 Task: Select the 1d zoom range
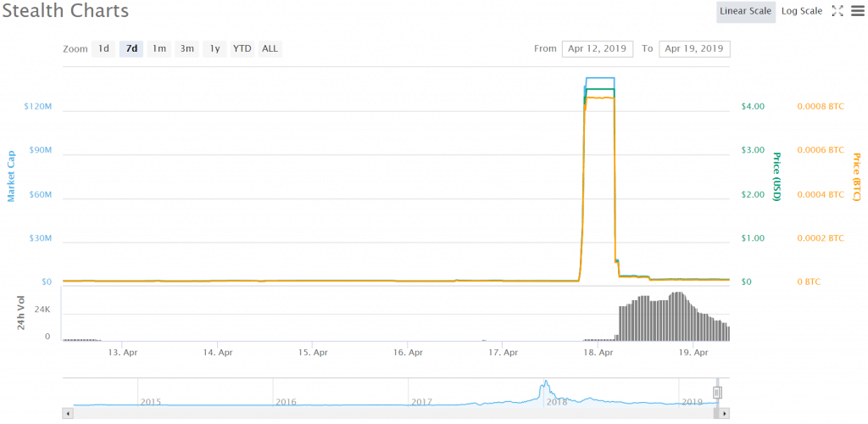(103, 48)
